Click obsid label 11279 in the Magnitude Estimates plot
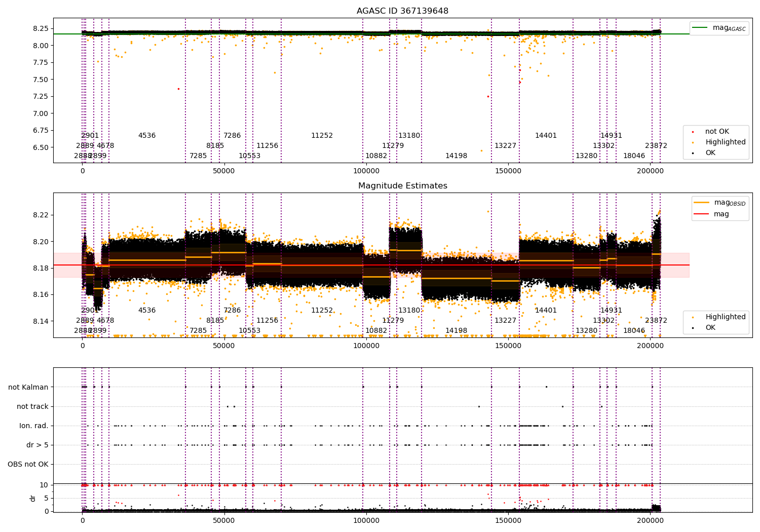 pyautogui.click(x=393, y=320)
